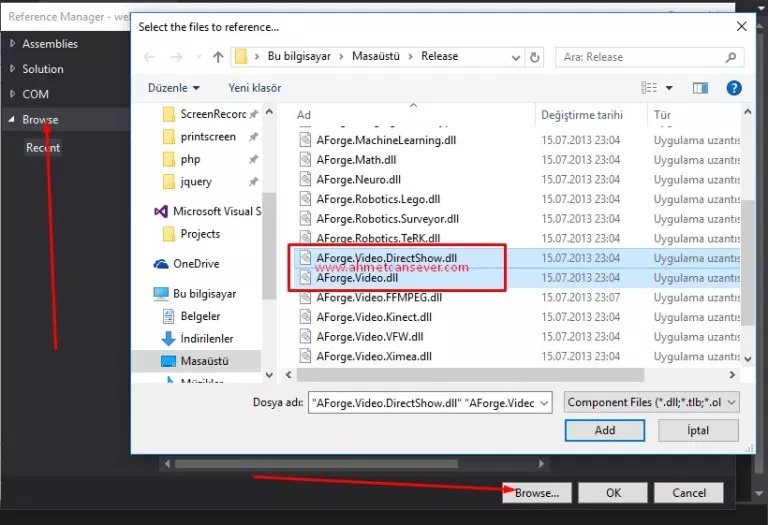Viewport: 768px width, 525px height.
Task: Select OneDrive cloud icon in sidebar
Action: tap(161, 264)
